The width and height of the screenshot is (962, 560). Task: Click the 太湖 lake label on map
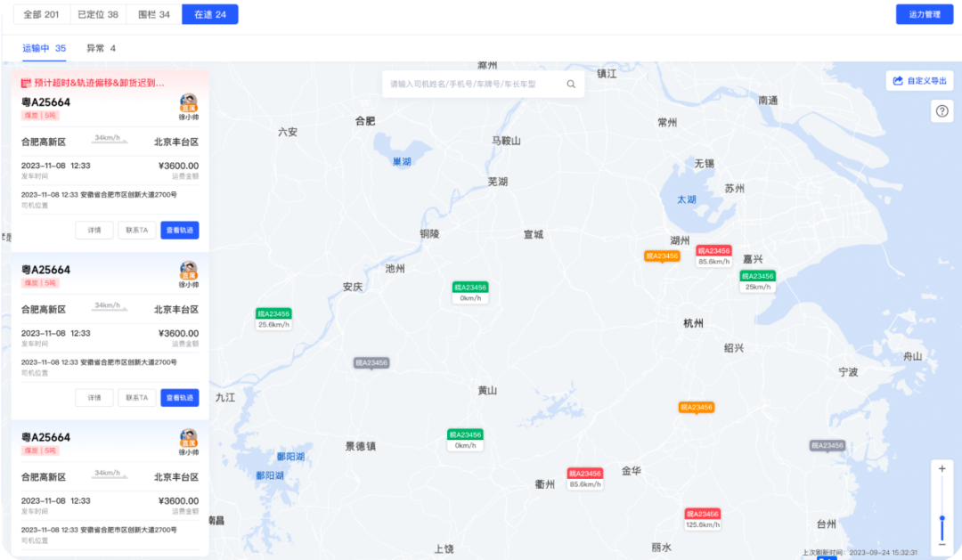coord(687,199)
